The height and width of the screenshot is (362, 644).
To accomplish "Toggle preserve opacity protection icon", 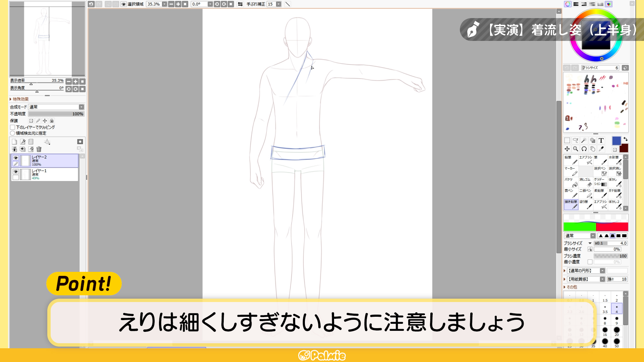I will pyautogui.click(x=31, y=121).
